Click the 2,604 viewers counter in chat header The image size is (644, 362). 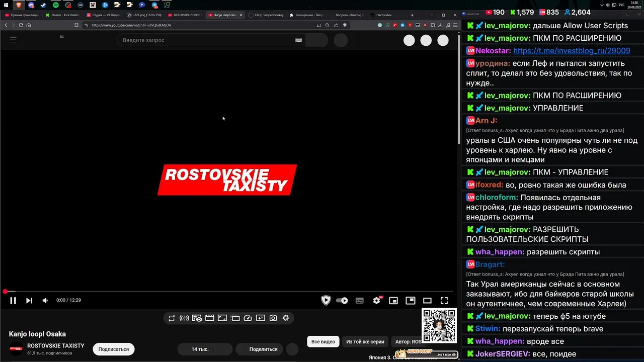(x=577, y=12)
